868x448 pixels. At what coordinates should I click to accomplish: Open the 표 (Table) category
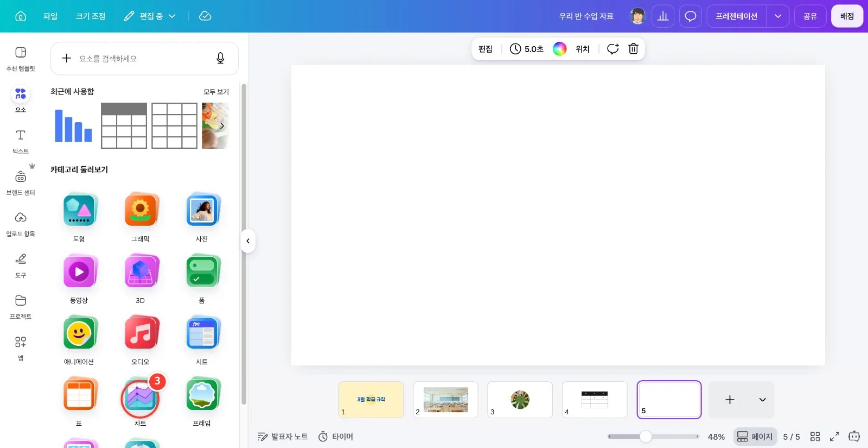coord(79,402)
